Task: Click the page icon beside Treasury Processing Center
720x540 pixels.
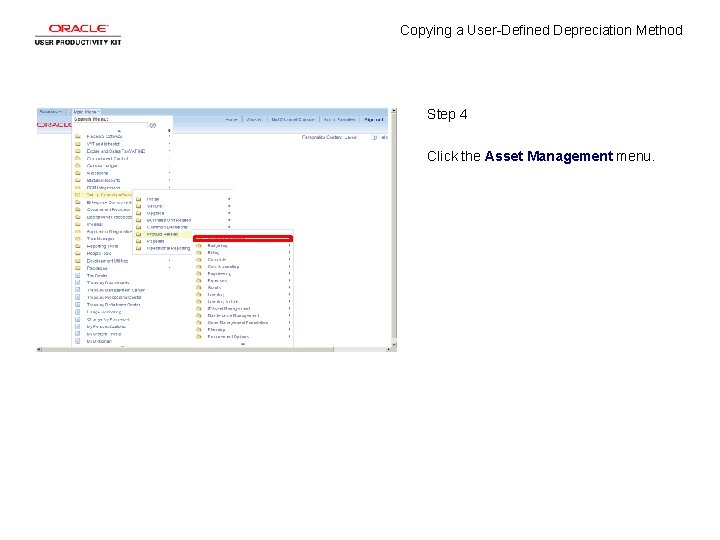Action: (78, 298)
